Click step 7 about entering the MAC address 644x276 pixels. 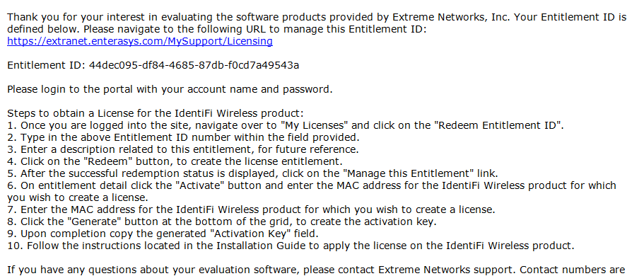point(252,209)
